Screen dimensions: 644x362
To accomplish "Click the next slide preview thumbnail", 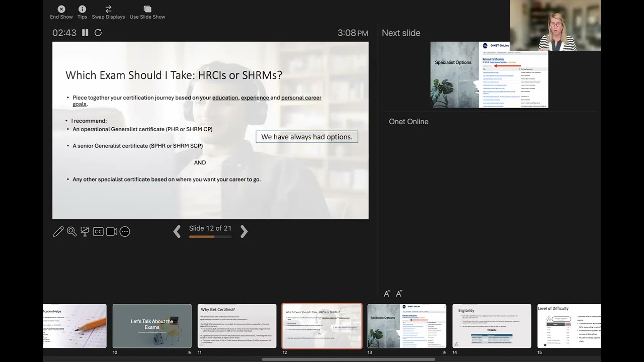I will 489,74.
